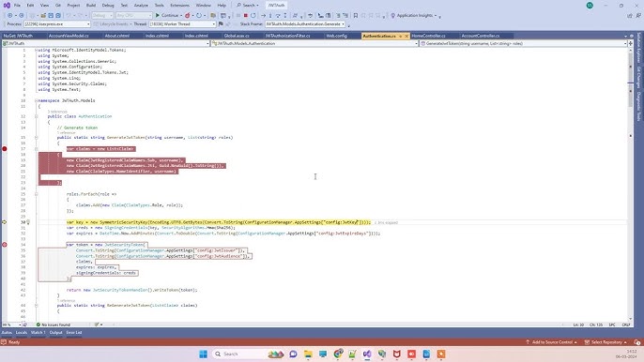Click the Hot Reload flame icon
The height and width of the screenshot is (362, 644).
[188, 15]
